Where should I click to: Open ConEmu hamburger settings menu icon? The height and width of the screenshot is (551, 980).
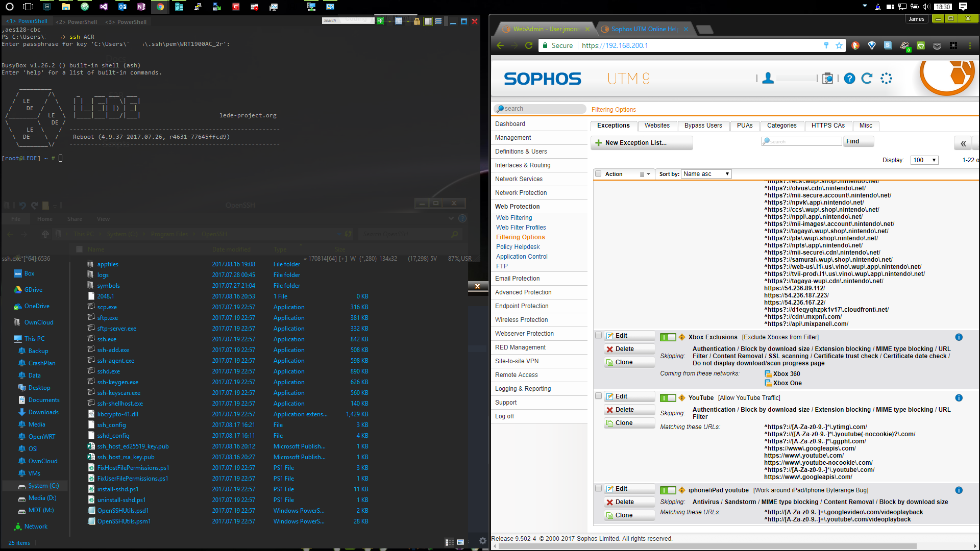pyautogui.click(x=438, y=21)
